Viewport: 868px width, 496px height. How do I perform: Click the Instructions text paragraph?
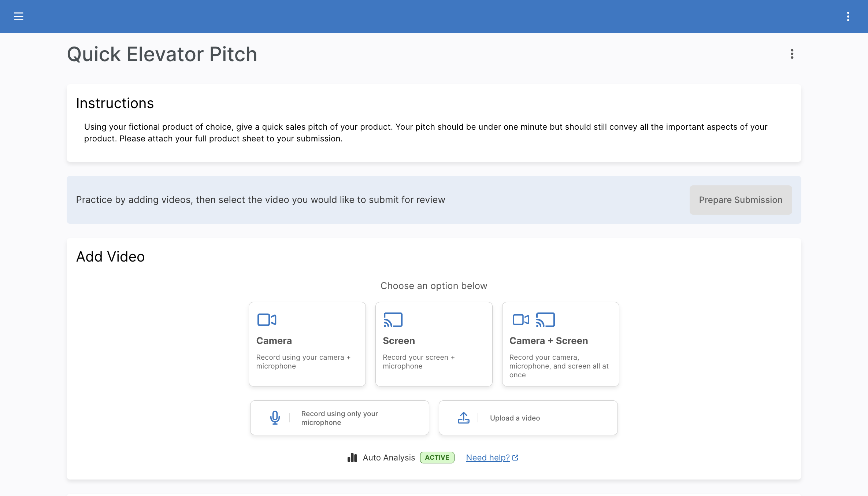pos(426,133)
